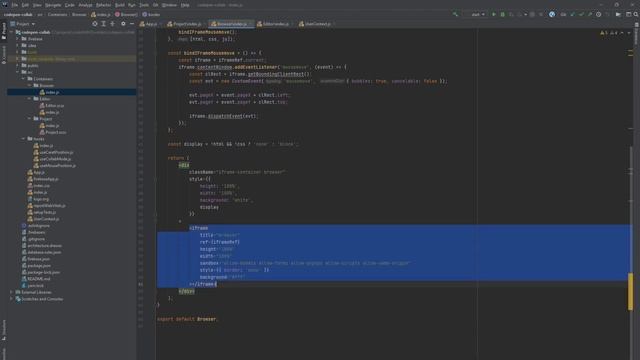Collapse the Browser folder arrow
Viewport: 640px width, 360px height.
29,85
